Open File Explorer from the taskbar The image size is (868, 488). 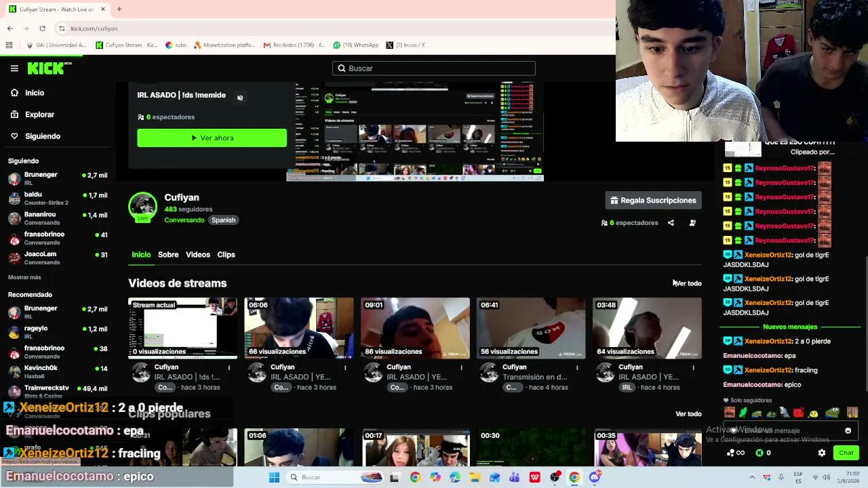(475, 477)
